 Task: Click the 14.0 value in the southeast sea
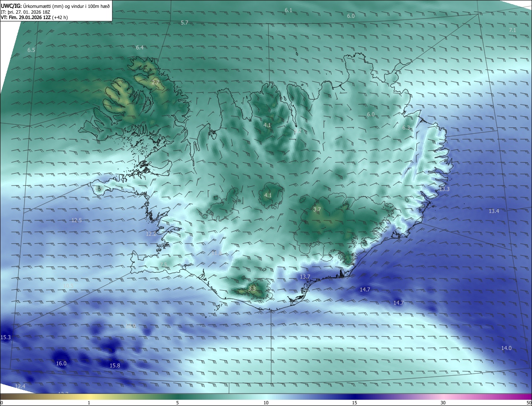[506, 348]
